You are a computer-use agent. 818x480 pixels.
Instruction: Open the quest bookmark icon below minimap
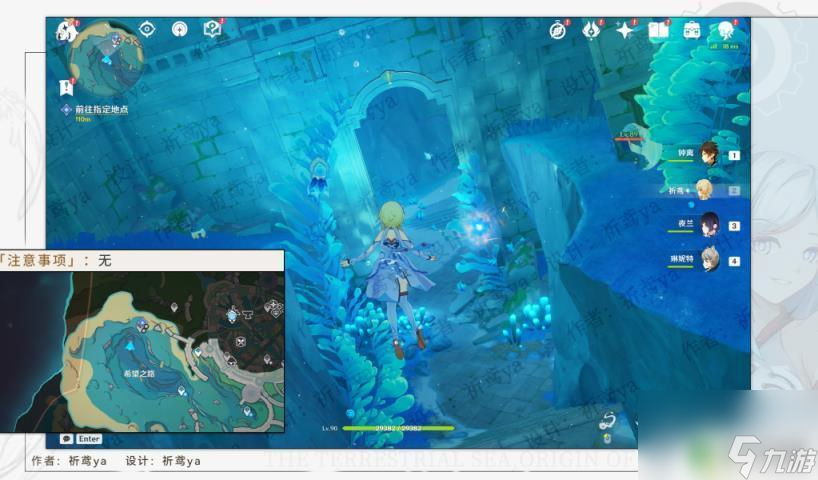point(67,88)
